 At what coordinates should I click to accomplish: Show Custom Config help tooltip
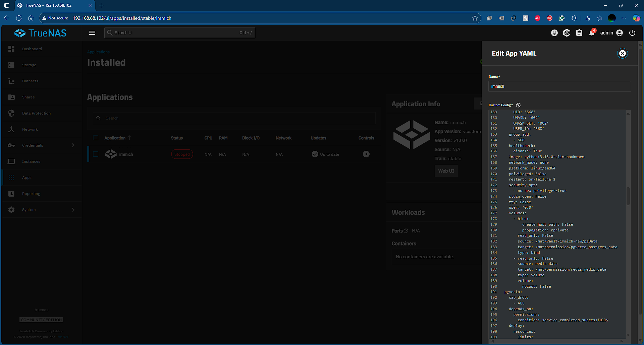coord(518,105)
